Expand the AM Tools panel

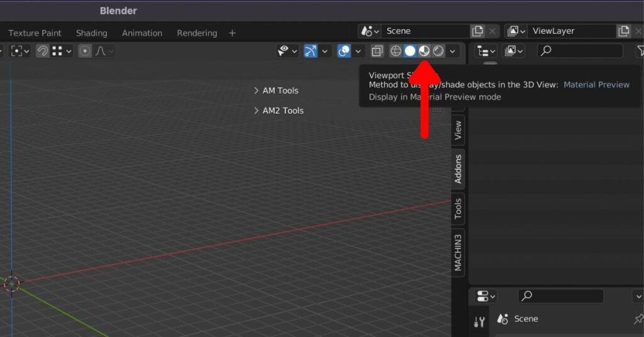tap(277, 91)
